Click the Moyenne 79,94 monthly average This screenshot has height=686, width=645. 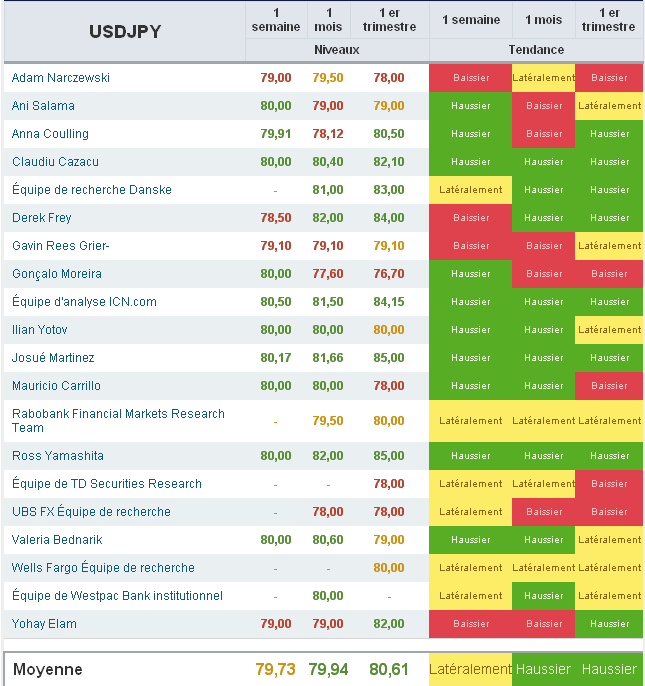328,669
